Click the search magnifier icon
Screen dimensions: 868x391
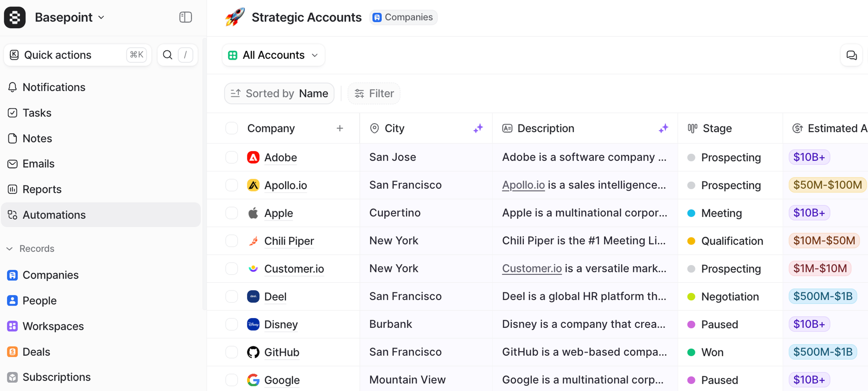click(167, 55)
